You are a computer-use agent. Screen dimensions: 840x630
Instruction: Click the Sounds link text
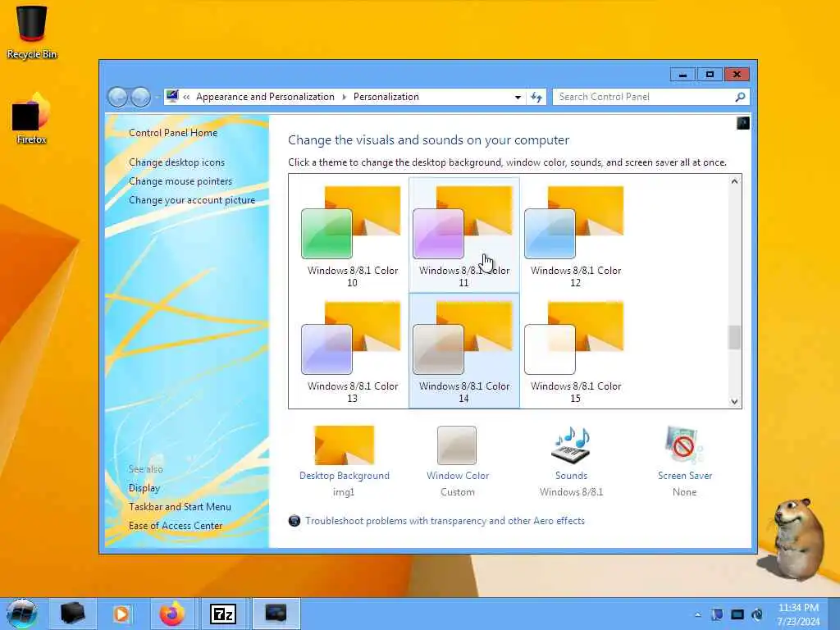(571, 476)
